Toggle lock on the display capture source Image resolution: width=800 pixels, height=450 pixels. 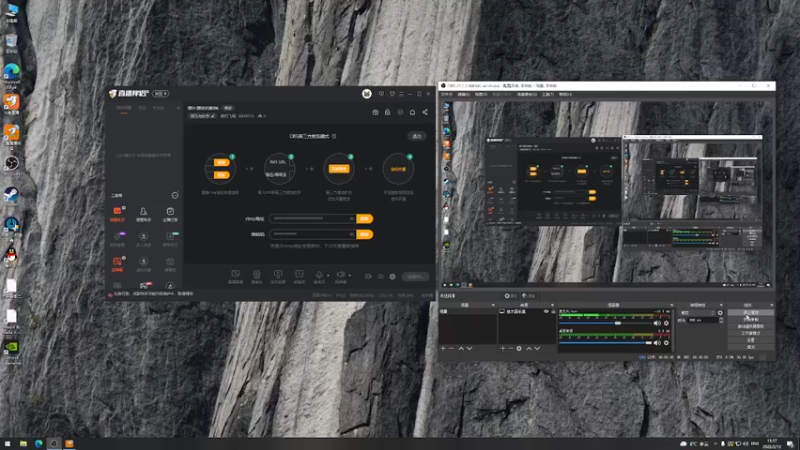[x=553, y=311]
